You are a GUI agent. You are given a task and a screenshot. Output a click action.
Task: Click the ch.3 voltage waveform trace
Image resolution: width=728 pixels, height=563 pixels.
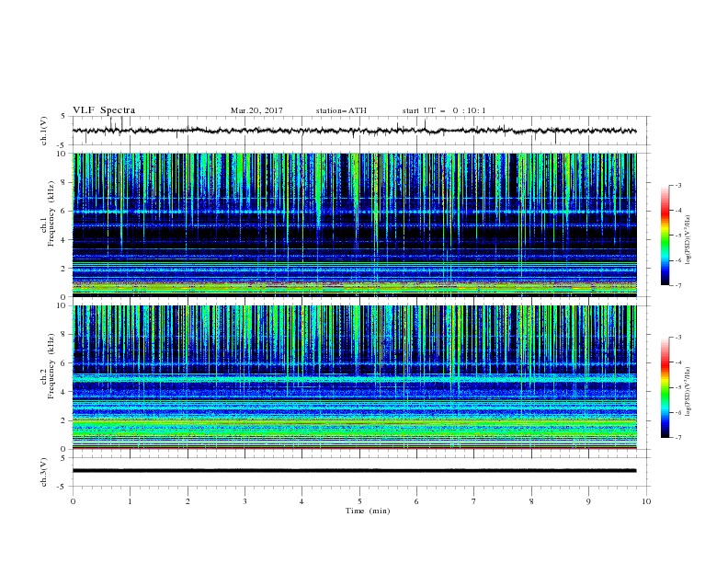pos(354,471)
